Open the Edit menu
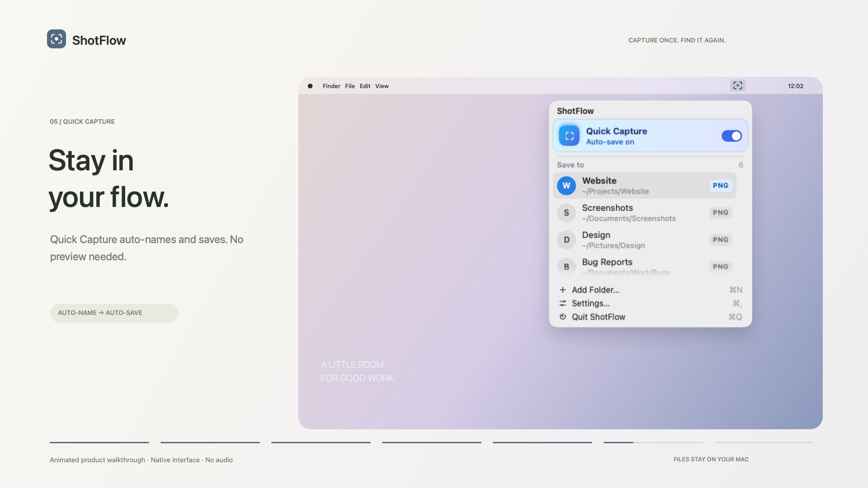 [x=365, y=86]
